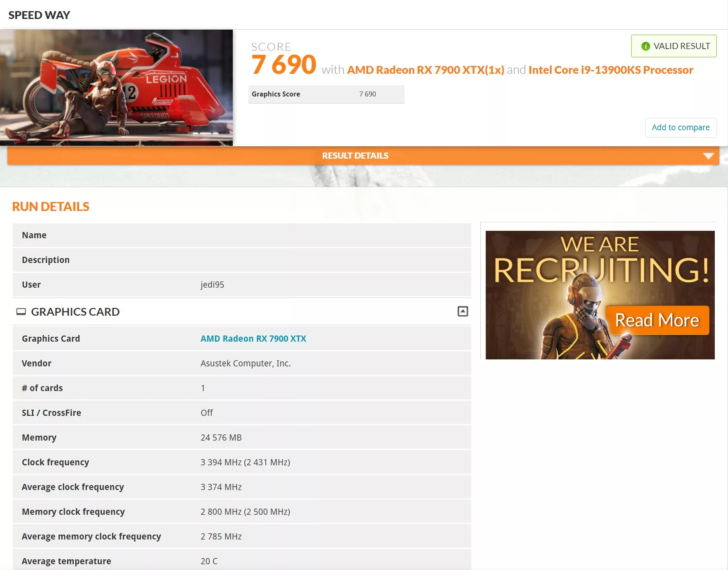Open the Intel Core i9-13900KS Processor link
Viewport: 728px width, 570px height.
(x=611, y=70)
